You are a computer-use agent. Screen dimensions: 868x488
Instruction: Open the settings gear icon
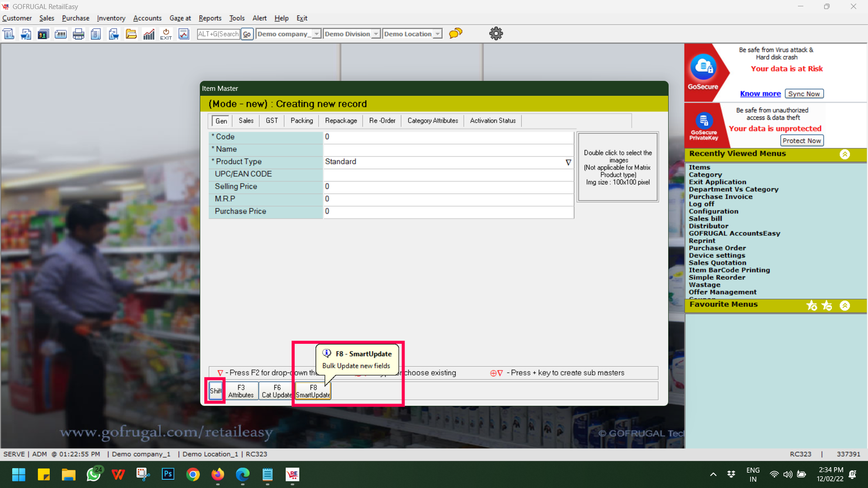coord(496,33)
